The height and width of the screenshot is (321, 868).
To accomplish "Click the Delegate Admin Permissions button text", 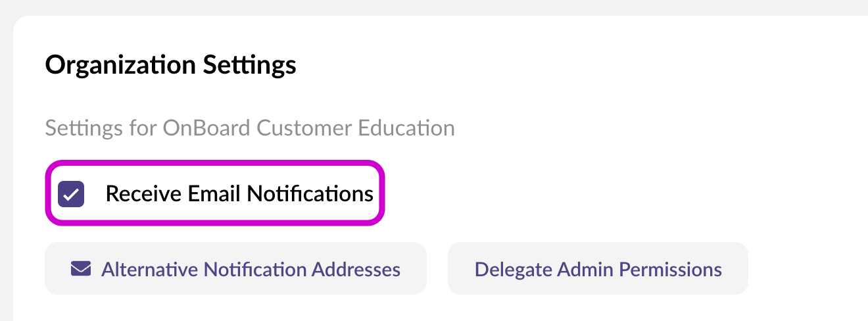I will (598, 269).
